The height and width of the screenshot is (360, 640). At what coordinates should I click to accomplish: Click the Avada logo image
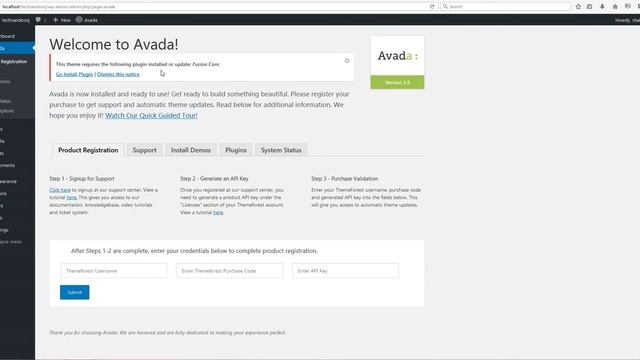point(397,56)
